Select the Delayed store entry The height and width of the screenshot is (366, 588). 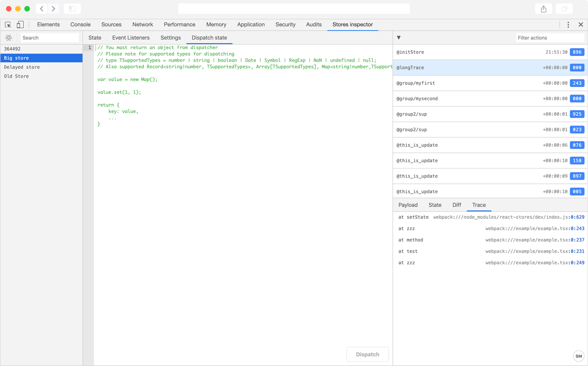41,67
